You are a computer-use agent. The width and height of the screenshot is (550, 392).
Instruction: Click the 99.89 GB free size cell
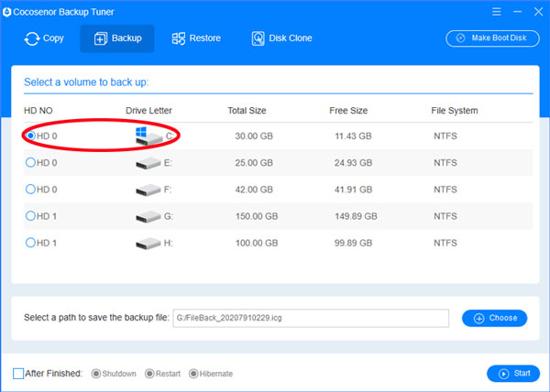coord(353,243)
